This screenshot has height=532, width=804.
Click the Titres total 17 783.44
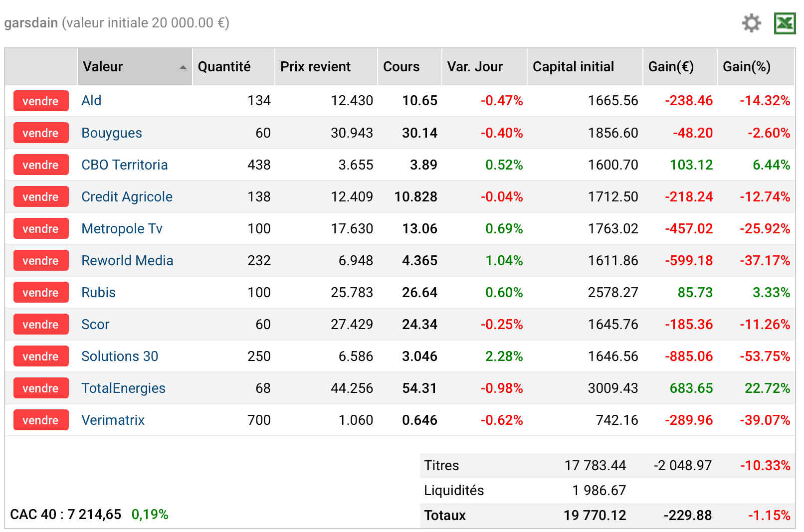(x=595, y=465)
